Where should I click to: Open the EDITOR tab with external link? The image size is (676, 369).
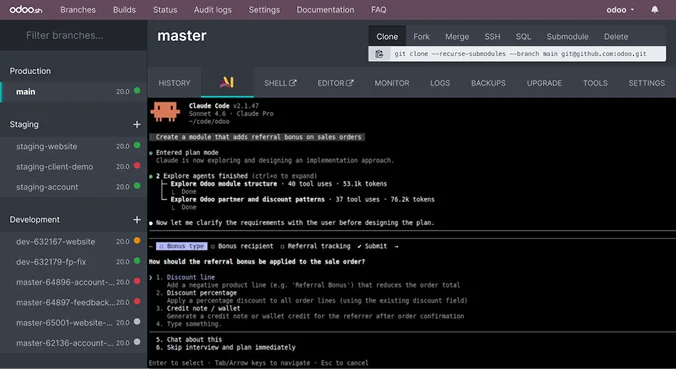click(x=335, y=83)
